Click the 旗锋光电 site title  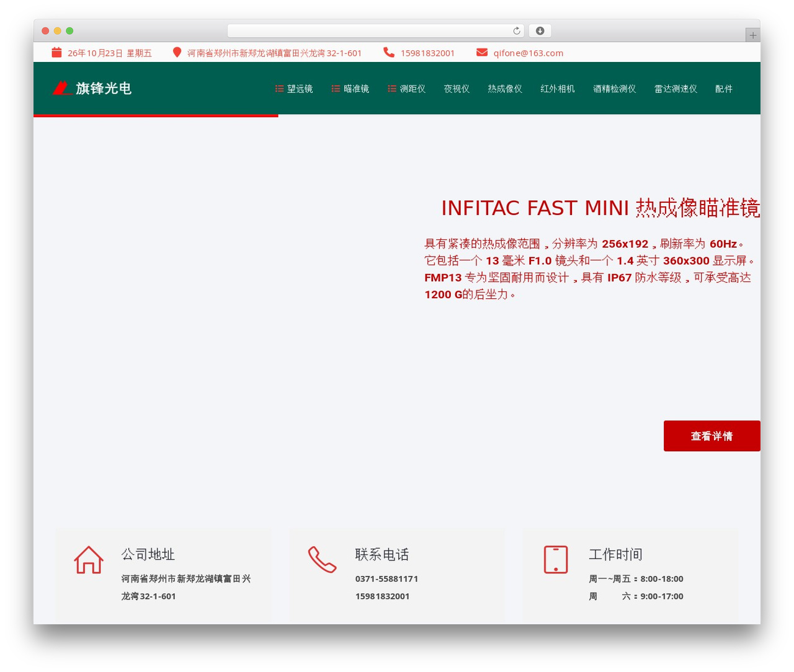click(x=104, y=88)
